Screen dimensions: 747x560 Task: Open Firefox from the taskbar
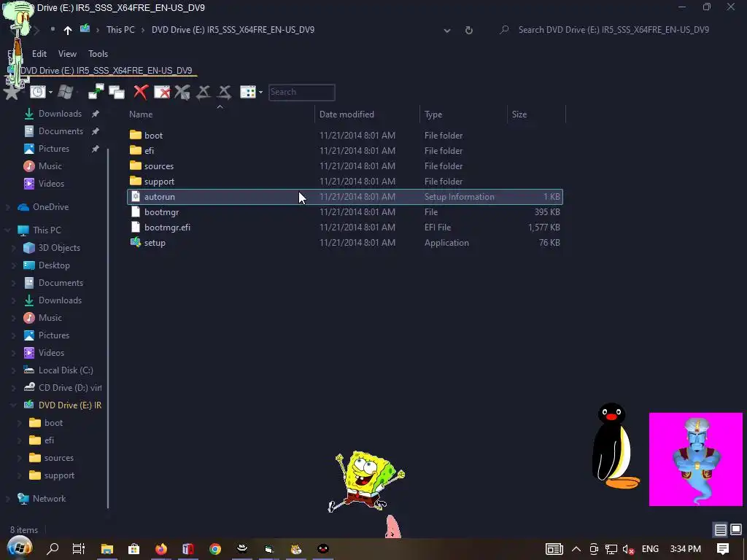tap(161, 548)
